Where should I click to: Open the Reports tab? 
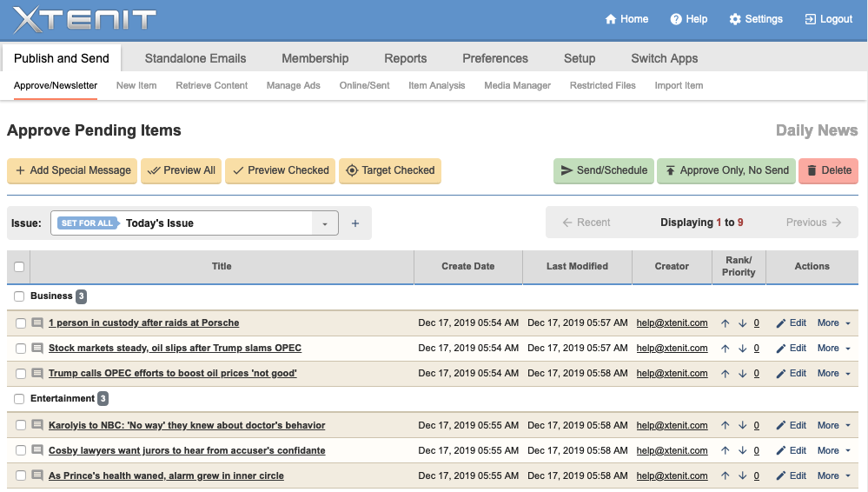[405, 58]
